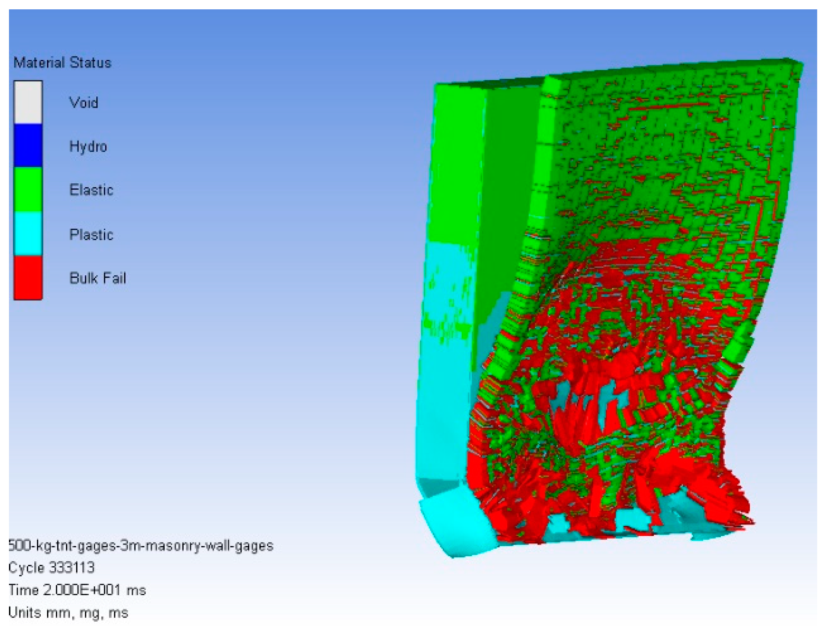Click the Void legend label
Screen dimensions: 828x644
(83, 102)
